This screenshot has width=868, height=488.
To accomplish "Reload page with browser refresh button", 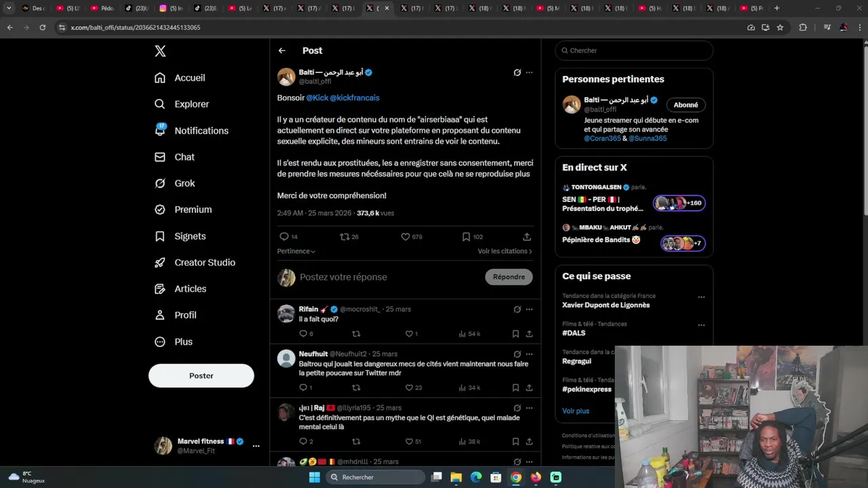I will [x=42, y=27].
